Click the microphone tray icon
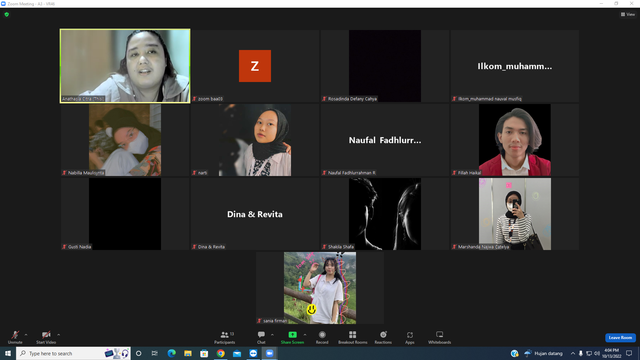The width and height of the screenshot is (640, 360). pyautogui.click(x=581, y=353)
